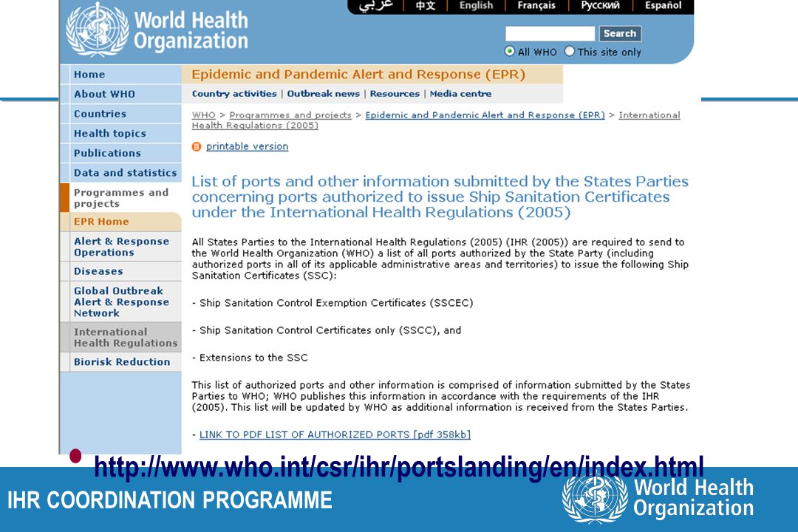Click the portslanding URL text on slide
The image size is (798, 532).
point(399,467)
